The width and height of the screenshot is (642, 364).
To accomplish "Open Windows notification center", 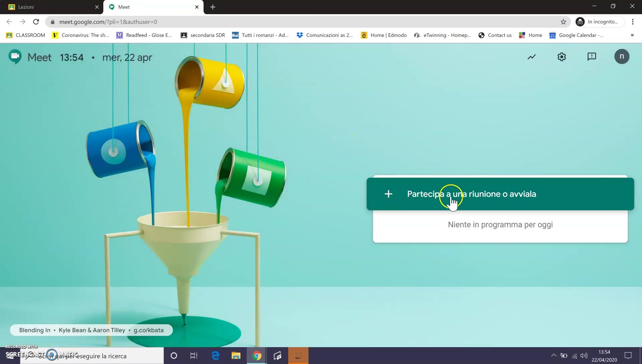I will point(628,356).
